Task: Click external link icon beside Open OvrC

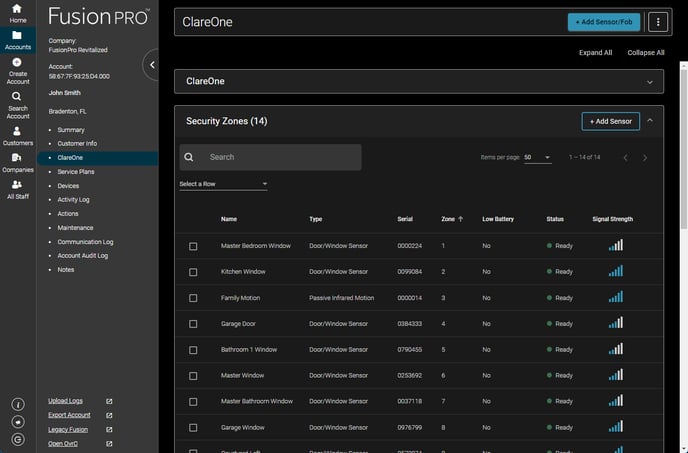Action: point(109,444)
